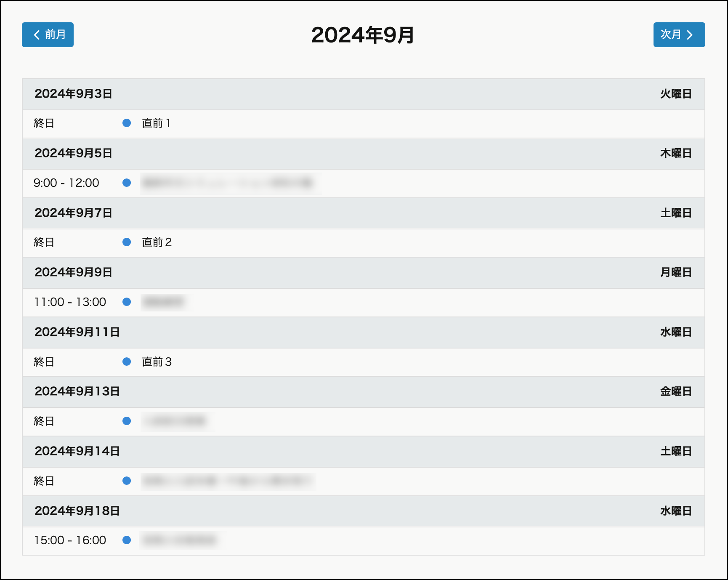Click blue dot for 11:00 - 13:00 event
The image size is (728, 580).
pyautogui.click(x=127, y=302)
